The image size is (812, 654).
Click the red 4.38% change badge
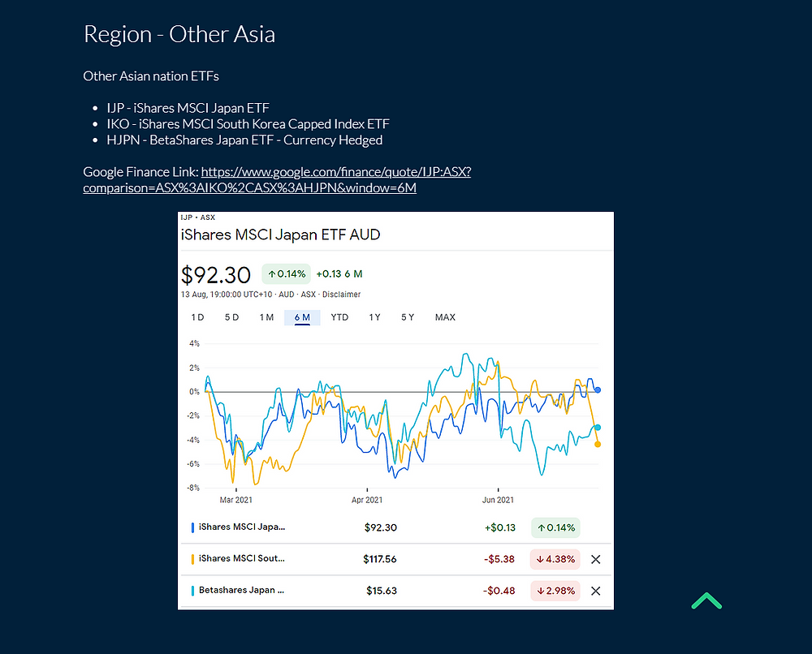(555, 559)
